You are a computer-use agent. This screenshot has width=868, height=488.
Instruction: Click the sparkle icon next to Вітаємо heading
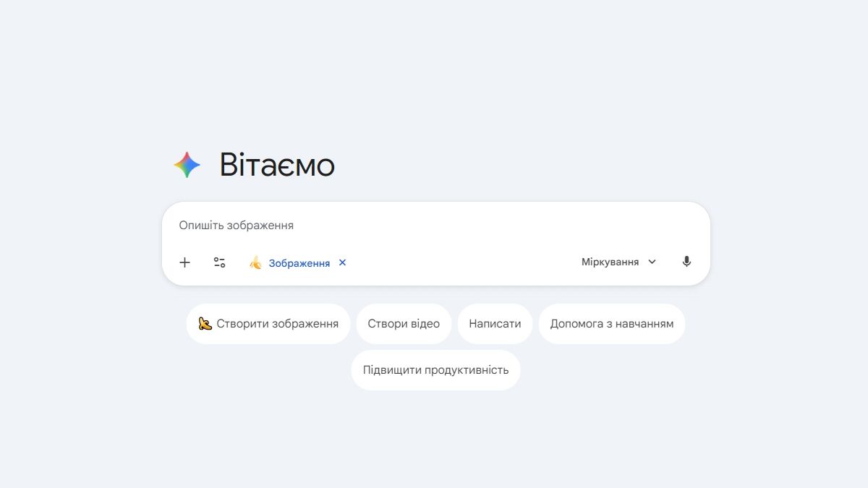pyautogui.click(x=186, y=164)
